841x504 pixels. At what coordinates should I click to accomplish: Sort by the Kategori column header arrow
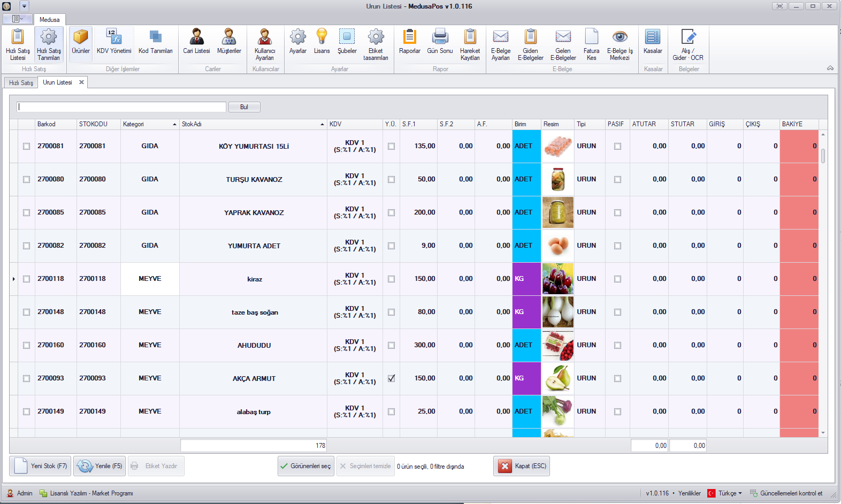coord(174,124)
